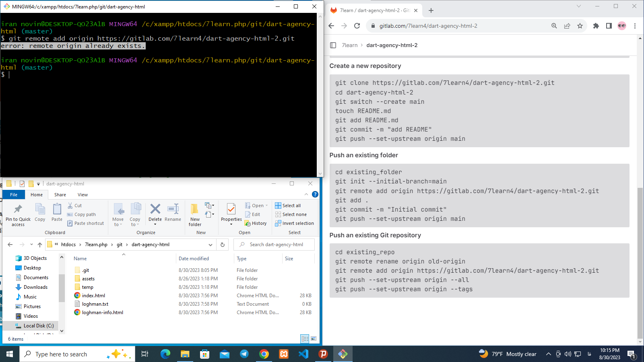Click the Search dart-agency-html field
Image resolution: width=644 pixels, height=362 pixels.
point(274,245)
